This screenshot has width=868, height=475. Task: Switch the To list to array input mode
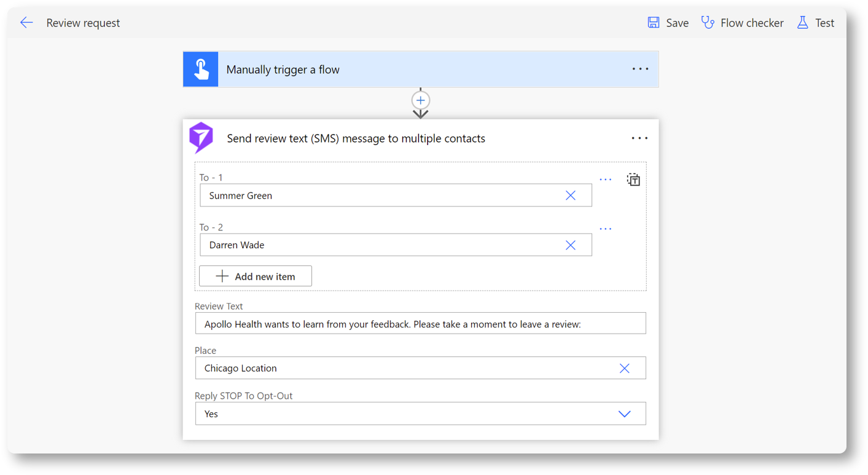point(633,179)
